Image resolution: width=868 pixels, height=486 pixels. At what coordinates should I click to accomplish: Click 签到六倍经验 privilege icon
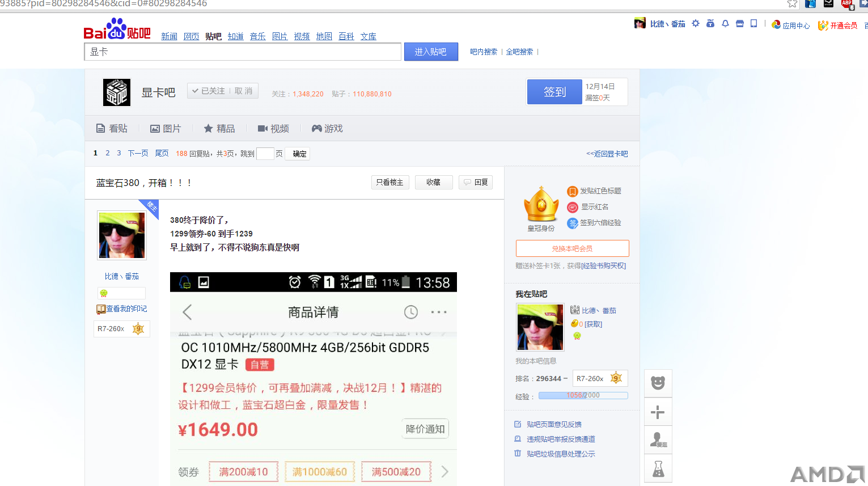point(573,223)
